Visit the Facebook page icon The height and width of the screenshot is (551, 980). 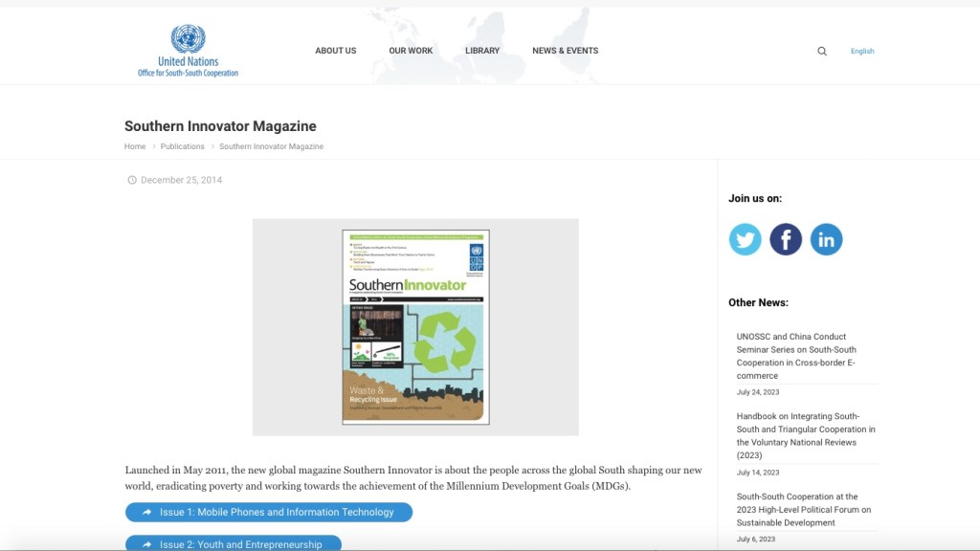786,239
